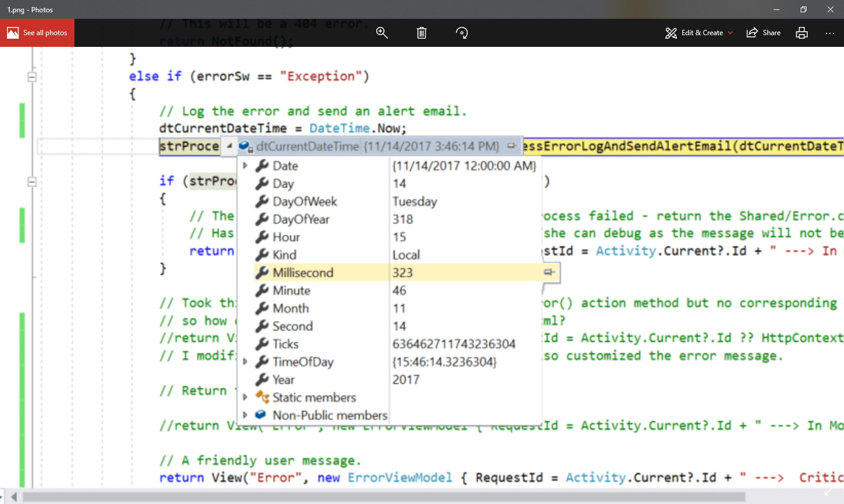This screenshot has width=844, height=504.
Task: Expand the Non-Public members node
Action: (x=246, y=415)
